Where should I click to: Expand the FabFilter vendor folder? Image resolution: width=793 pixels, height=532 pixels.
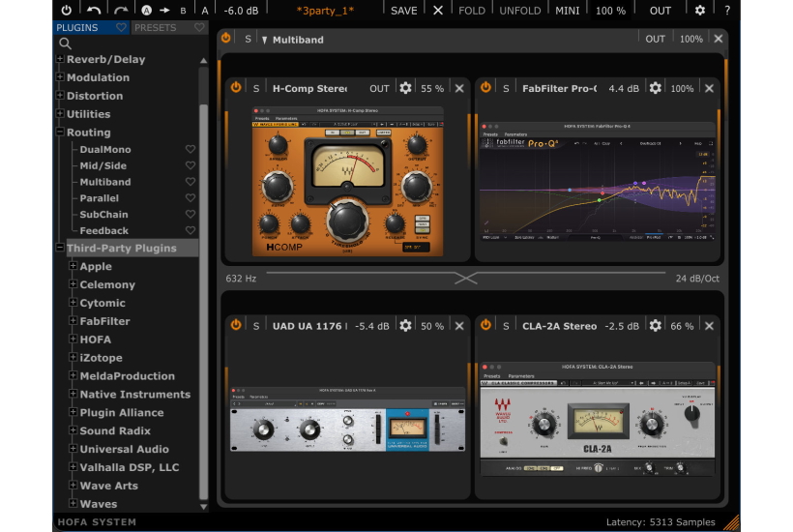[x=73, y=320]
